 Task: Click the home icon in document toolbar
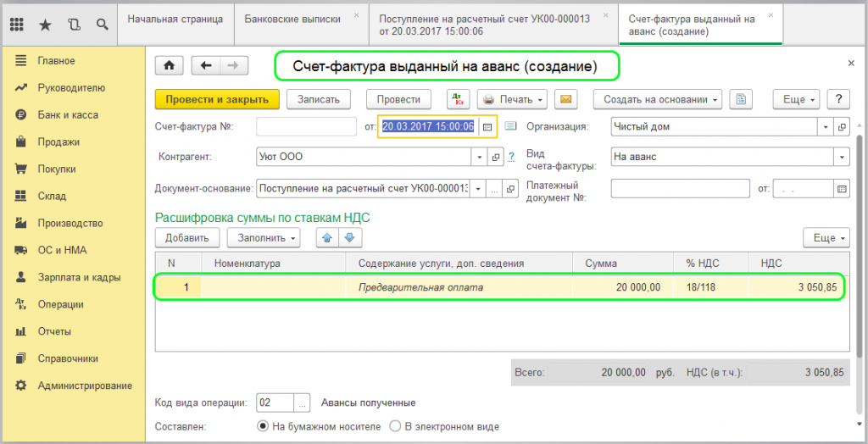(x=169, y=65)
